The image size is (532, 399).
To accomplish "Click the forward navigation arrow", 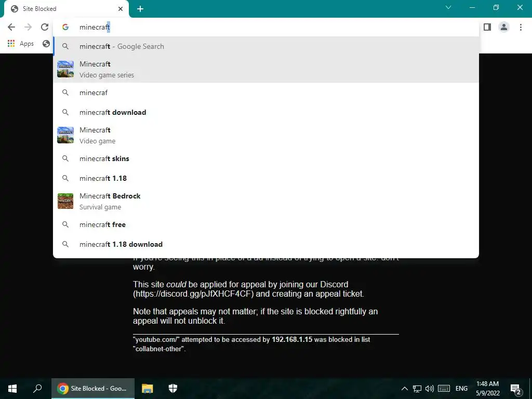I will pyautogui.click(x=28, y=27).
